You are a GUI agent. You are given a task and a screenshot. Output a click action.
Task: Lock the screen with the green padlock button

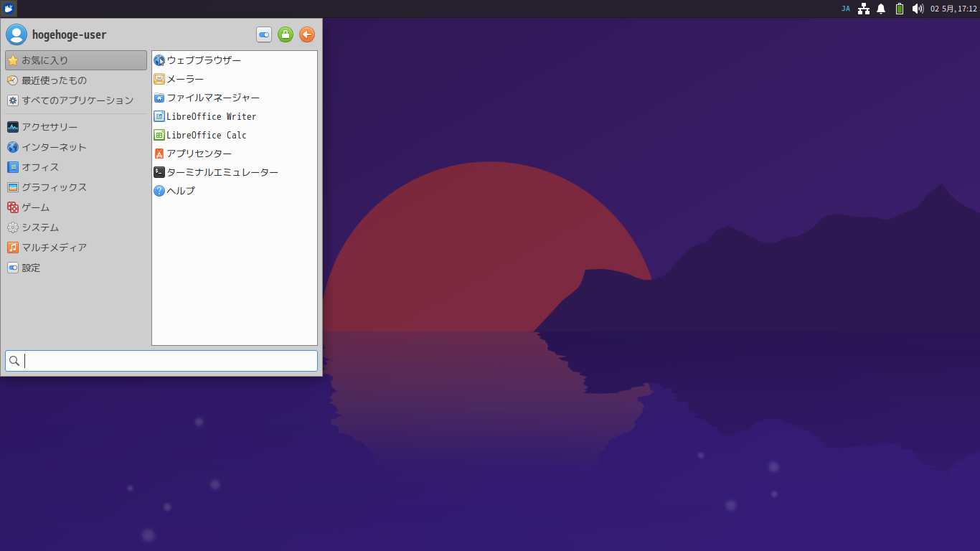tap(285, 34)
